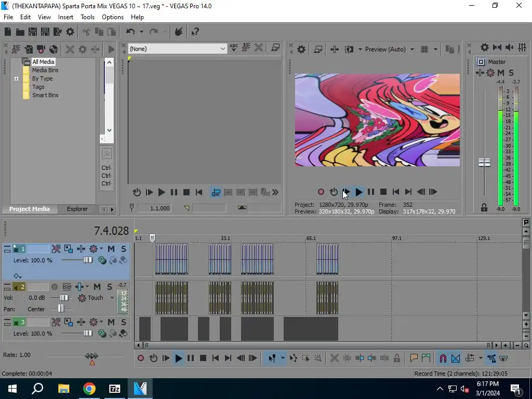Play the timeline from the transport bar
The image size is (532, 399).
pos(179,358)
